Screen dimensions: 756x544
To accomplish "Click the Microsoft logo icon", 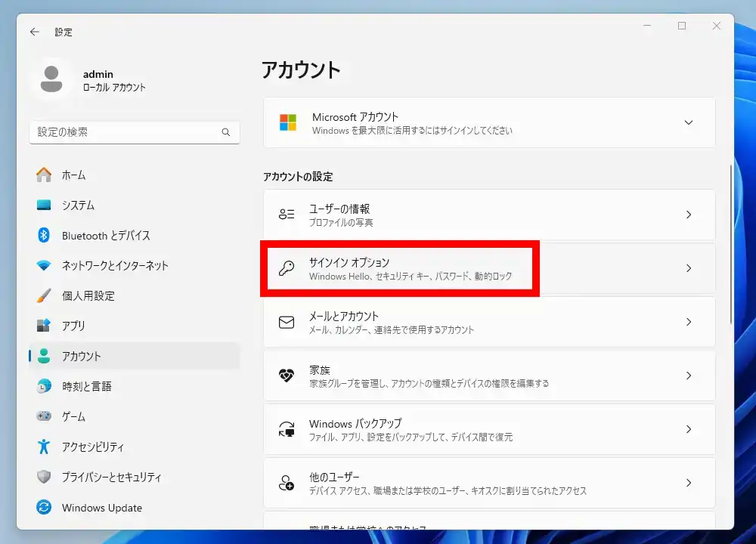I will pyautogui.click(x=288, y=122).
